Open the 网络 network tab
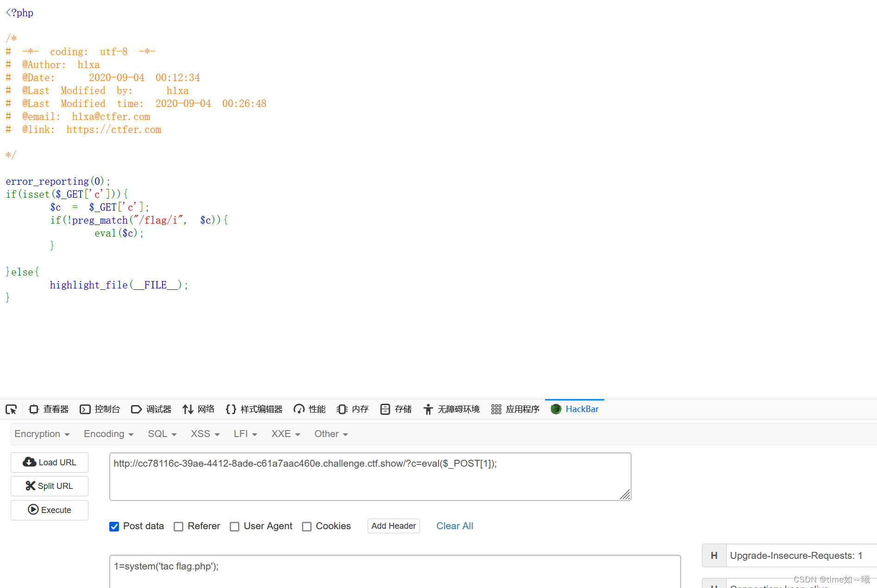The height and width of the screenshot is (588, 877). click(x=199, y=409)
